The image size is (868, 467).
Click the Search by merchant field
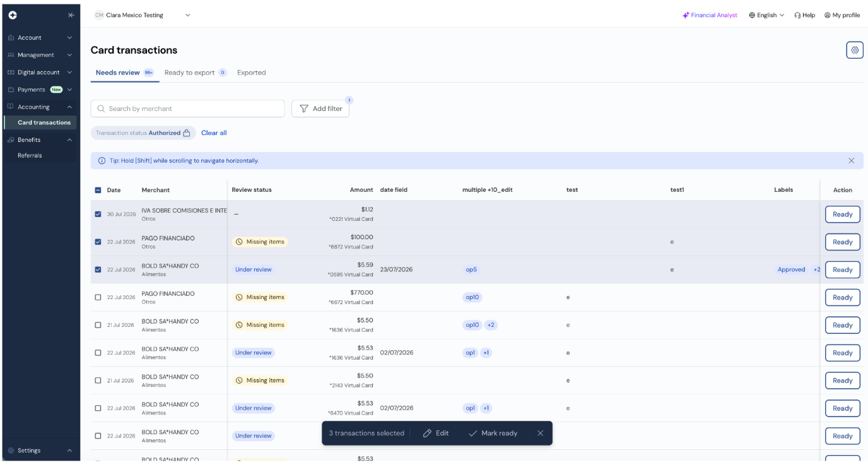click(x=188, y=109)
